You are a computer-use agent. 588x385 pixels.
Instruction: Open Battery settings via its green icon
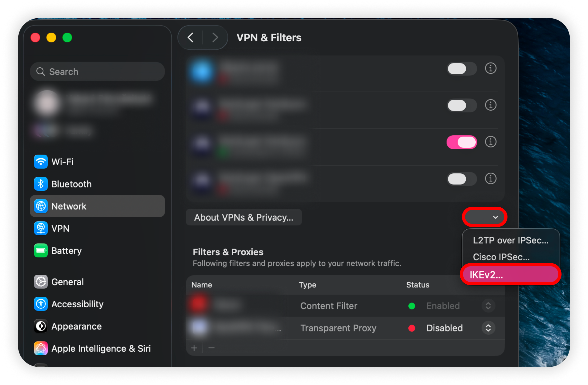click(x=41, y=251)
